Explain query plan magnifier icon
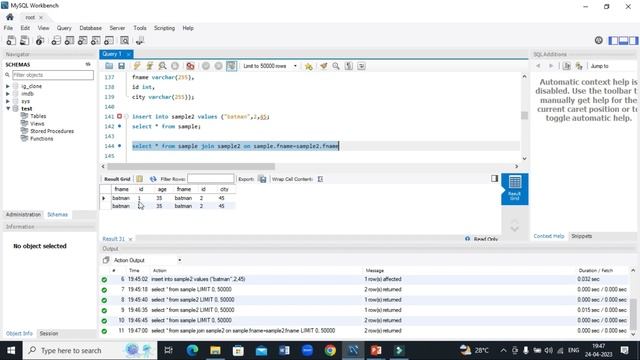 (162, 66)
